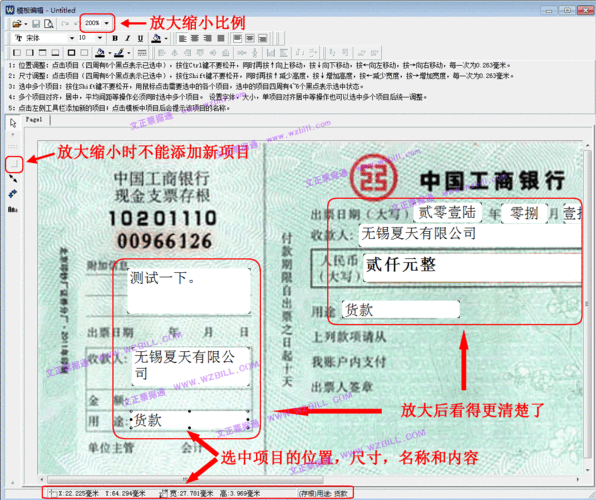Click the left border line icon

(17, 52)
